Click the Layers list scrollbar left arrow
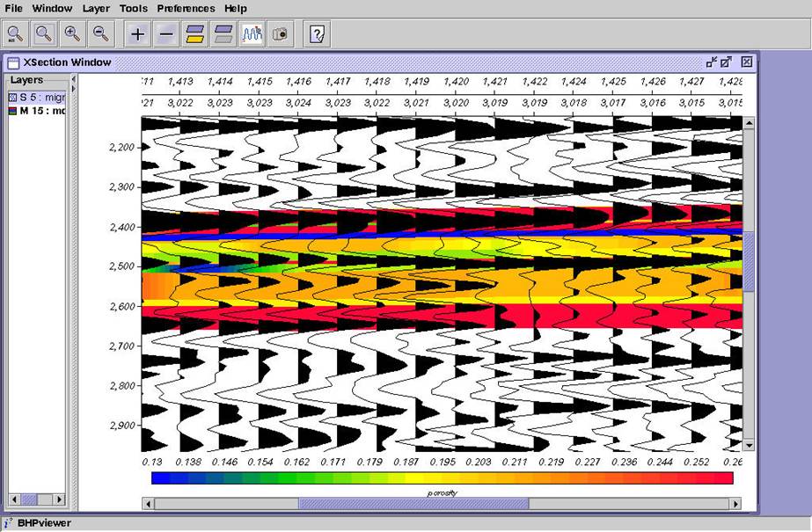 pos(14,499)
